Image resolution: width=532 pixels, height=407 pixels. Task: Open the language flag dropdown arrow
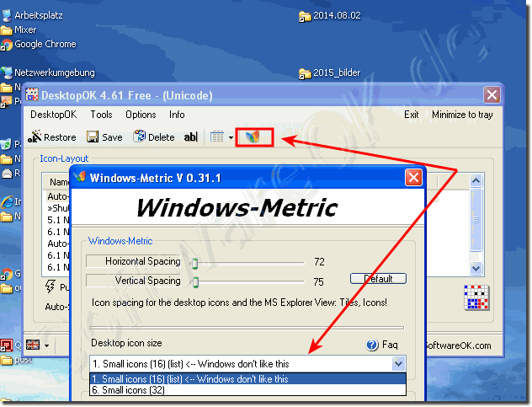coord(47,345)
